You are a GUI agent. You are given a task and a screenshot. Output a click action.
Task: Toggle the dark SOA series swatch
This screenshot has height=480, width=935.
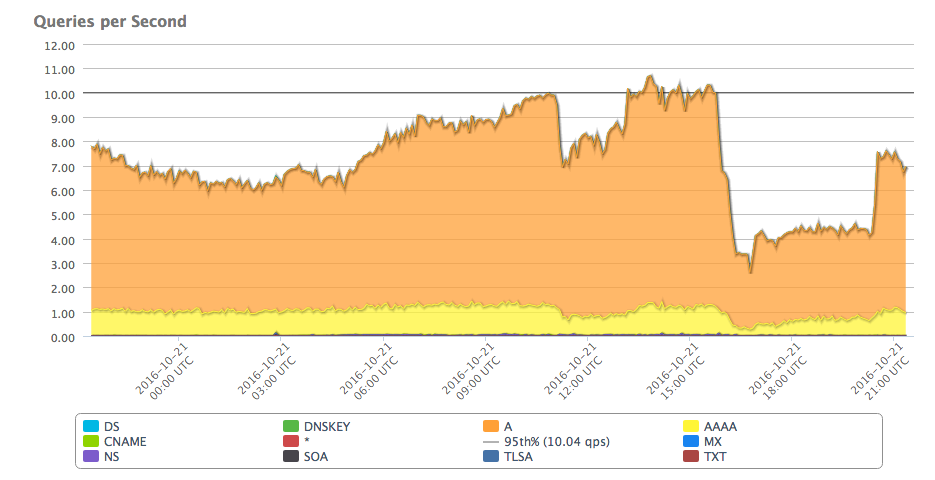pos(290,456)
